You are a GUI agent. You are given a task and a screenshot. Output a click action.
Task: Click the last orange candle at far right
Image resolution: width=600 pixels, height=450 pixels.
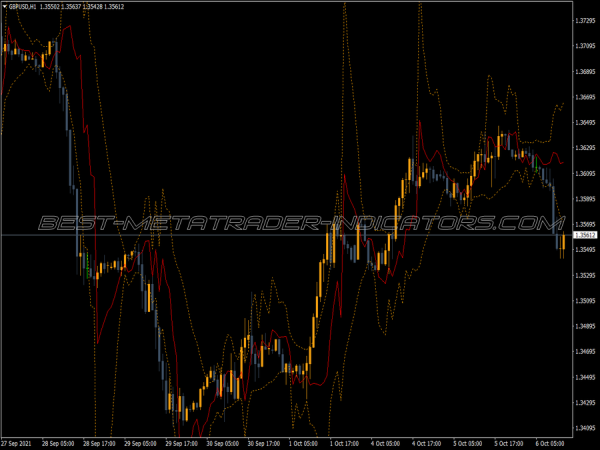pos(563,243)
